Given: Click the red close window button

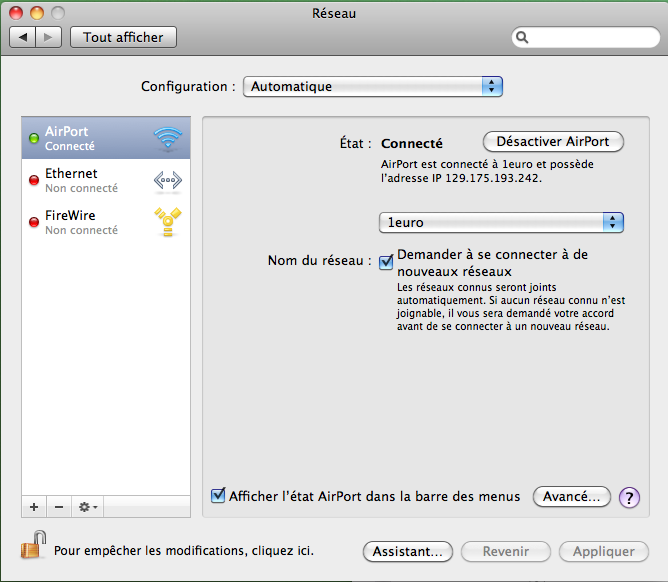Looking at the screenshot, I should pyautogui.click(x=16, y=13).
